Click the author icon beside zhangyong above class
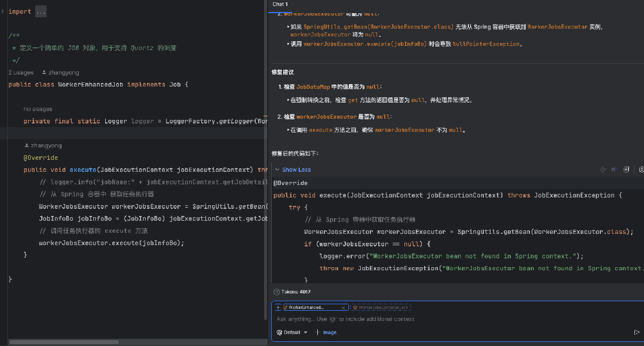The image size is (644, 346). click(44, 73)
